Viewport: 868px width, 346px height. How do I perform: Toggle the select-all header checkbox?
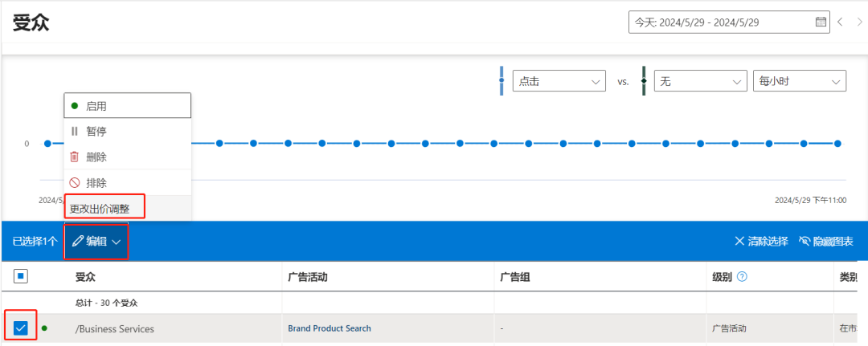20,277
